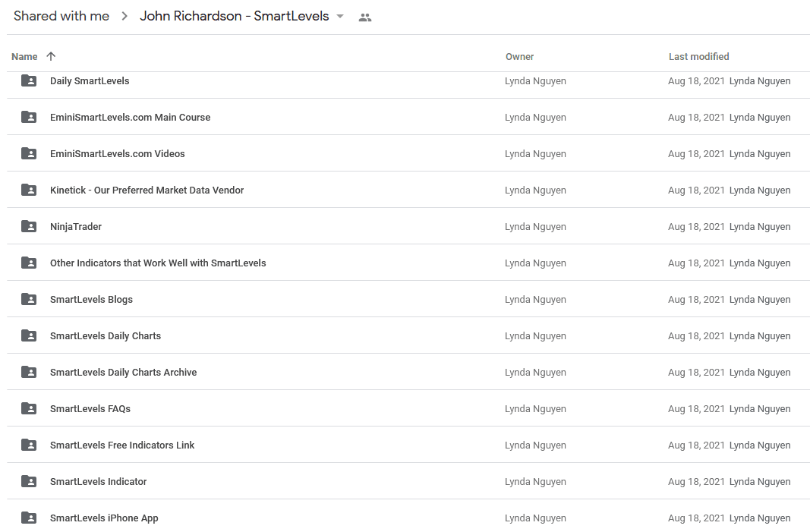
Task: Select the SmartLevels FAQs folder icon
Action: click(x=28, y=408)
